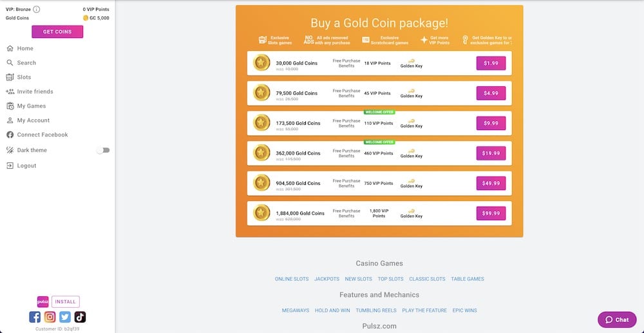Screen dimensions: 644x333
Task: Click the VIP Bronze info icon
Action: pyautogui.click(x=37, y=10)
